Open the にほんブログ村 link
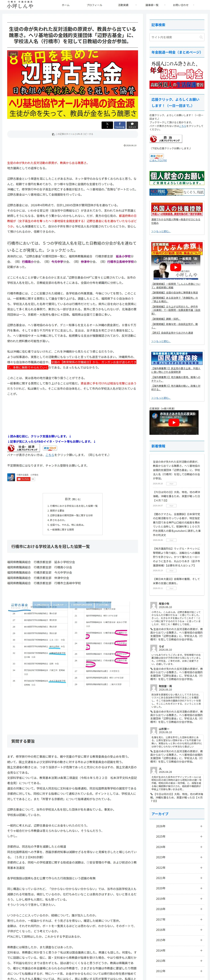210x980 pixels. (x=158, y=161)
